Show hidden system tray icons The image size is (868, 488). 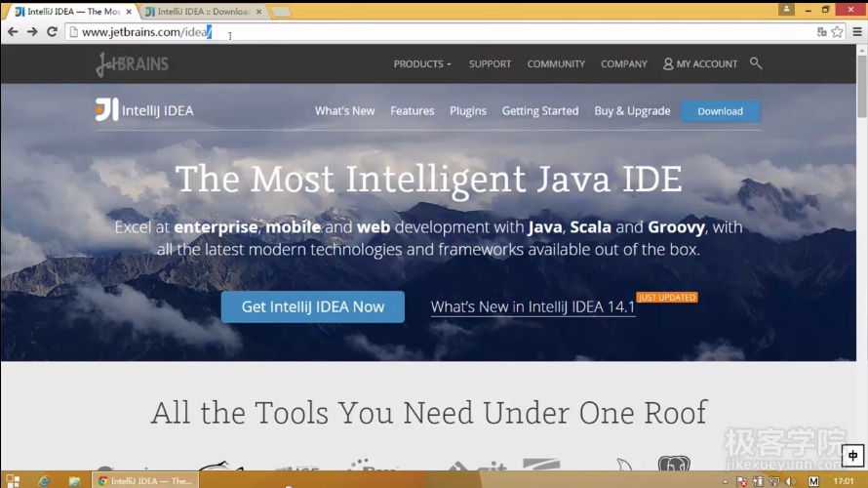tap(728, 481)
